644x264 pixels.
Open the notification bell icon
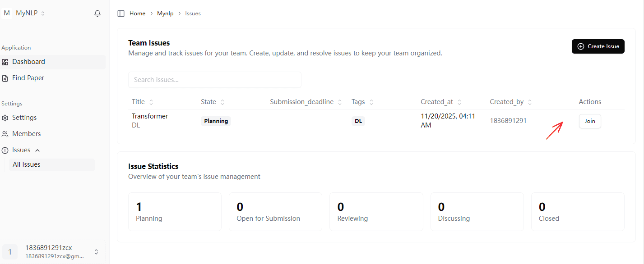coord(97,13)
